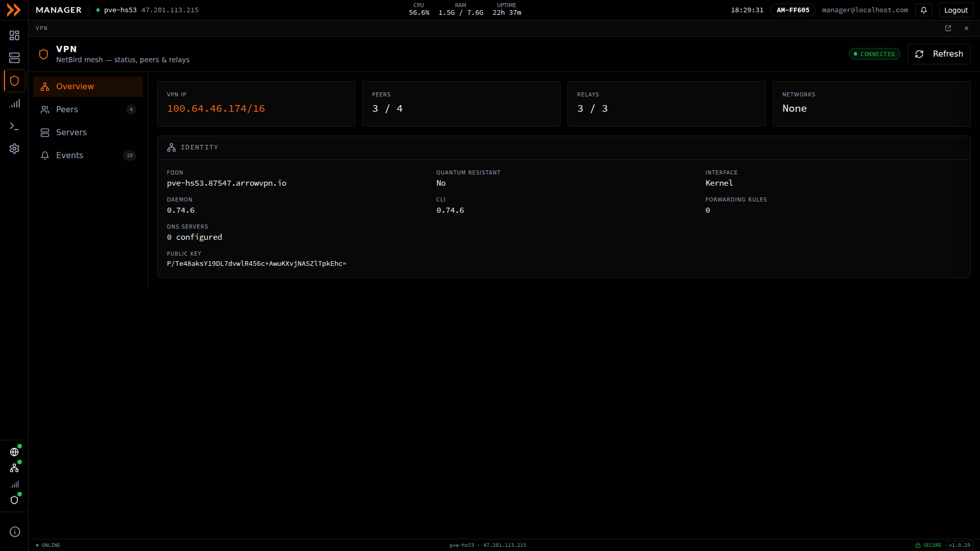
Task: Click VPN breadcrumb label at top
Action: (x=42, y=29)
